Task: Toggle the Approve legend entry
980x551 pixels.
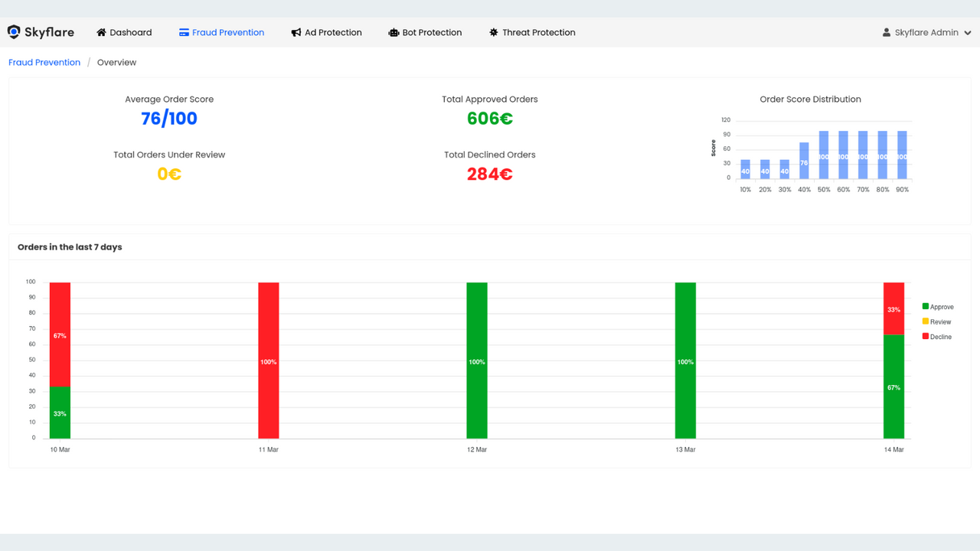Action: pos(938,307)
